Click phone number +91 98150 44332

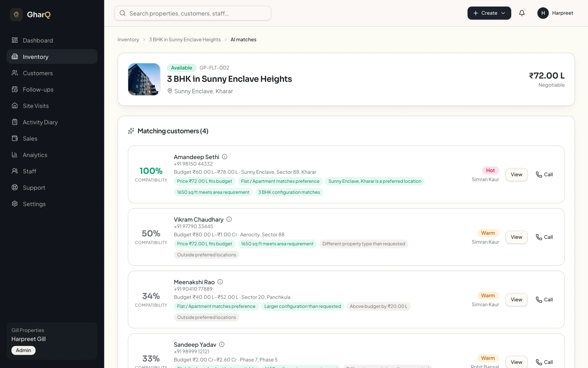coord(193,164)
